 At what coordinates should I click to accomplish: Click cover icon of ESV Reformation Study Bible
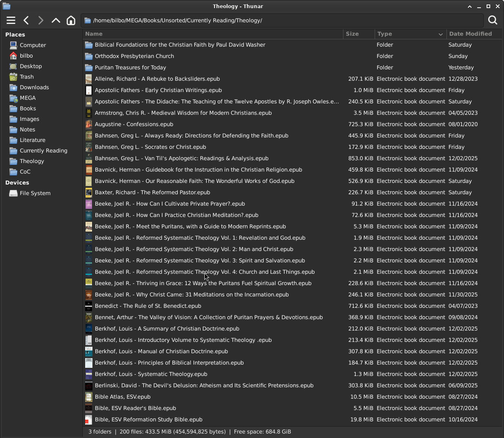(88, 419)
